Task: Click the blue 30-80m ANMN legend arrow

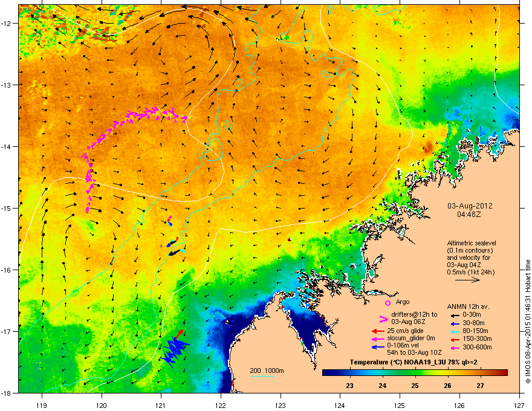Action: coord(454,323)
